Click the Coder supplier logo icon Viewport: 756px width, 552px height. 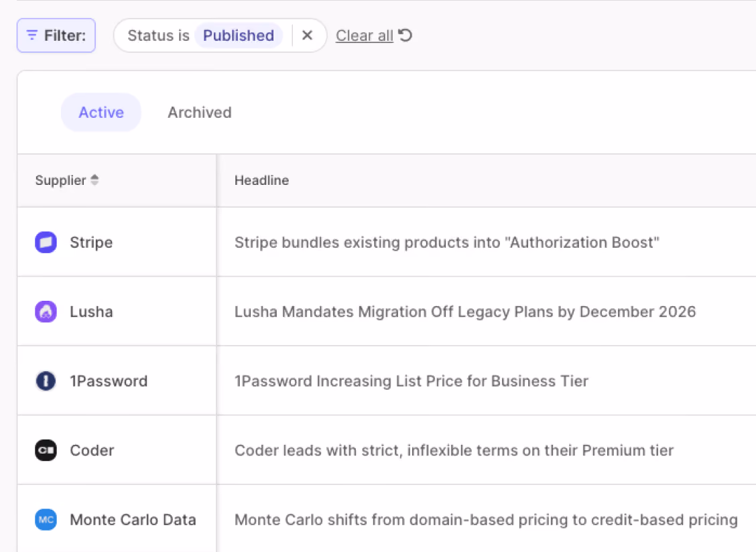46,450
